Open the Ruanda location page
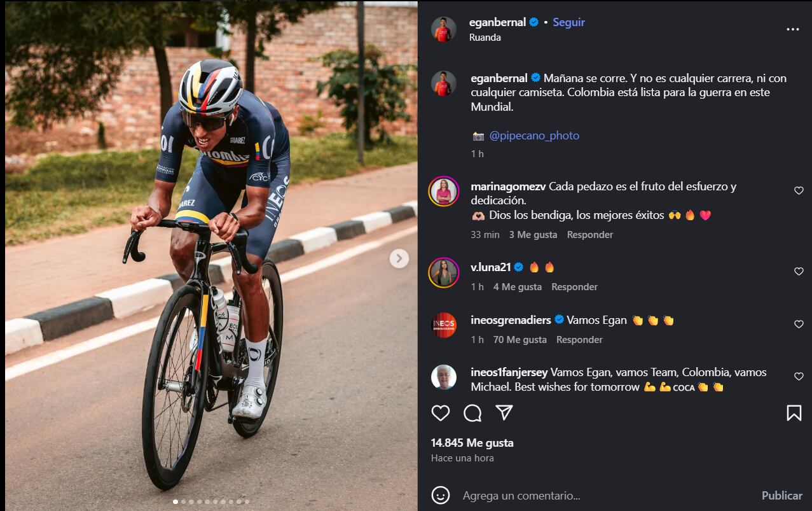 pyautogui.click(x=485, y=37)
